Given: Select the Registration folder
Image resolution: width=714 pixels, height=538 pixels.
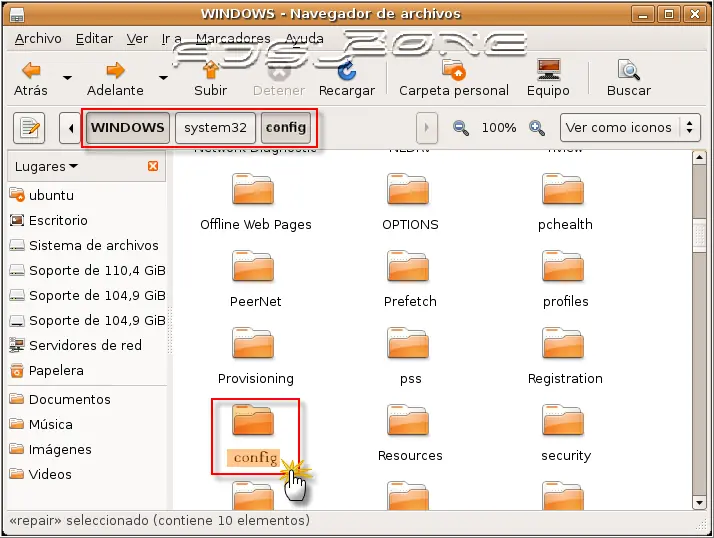Looking at the screenshot, I should (x=565, y=356).
